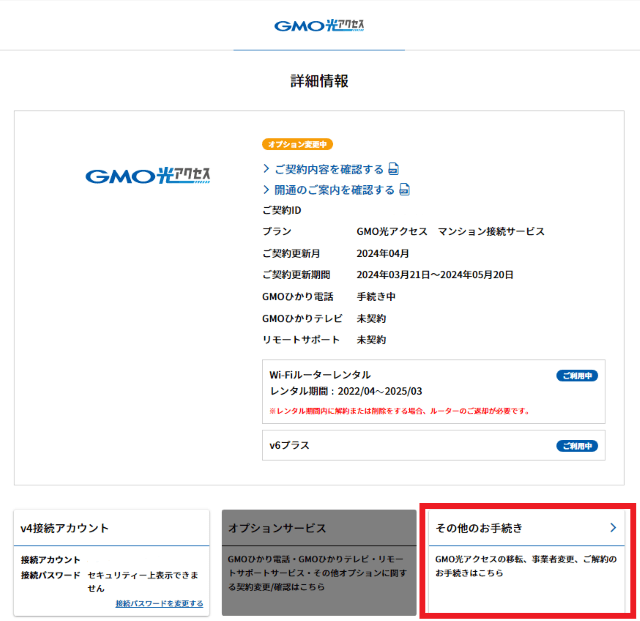Image resolution: width=640 pixels, height=621 pixels.
Task: Select the red rental cancellation warning note
Action: [x=400, y=411]
